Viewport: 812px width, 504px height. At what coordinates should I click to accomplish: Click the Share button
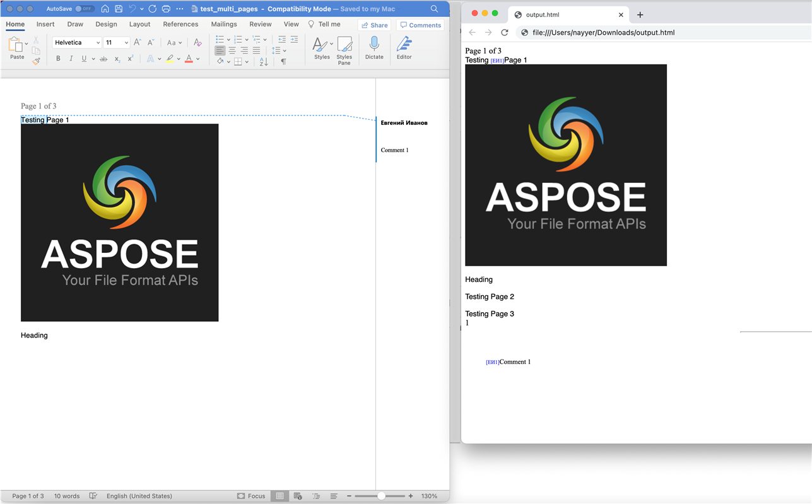coord(374,25)
